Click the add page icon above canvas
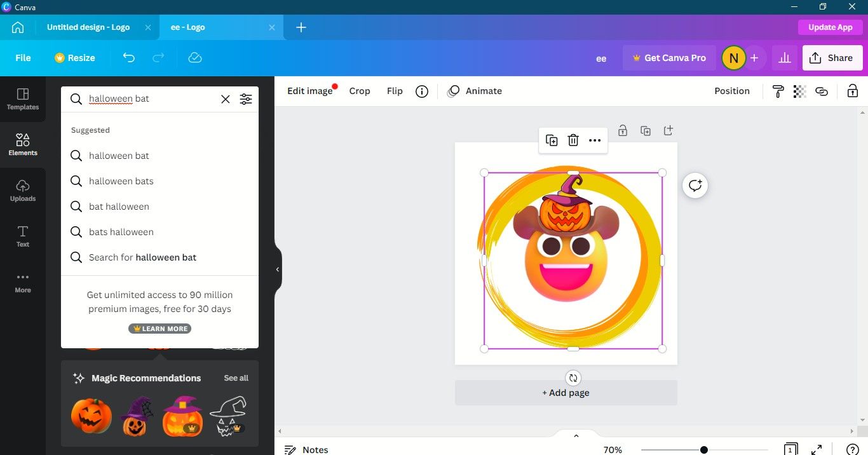Viewport: 868px width, 455px height. coord(668,130)
